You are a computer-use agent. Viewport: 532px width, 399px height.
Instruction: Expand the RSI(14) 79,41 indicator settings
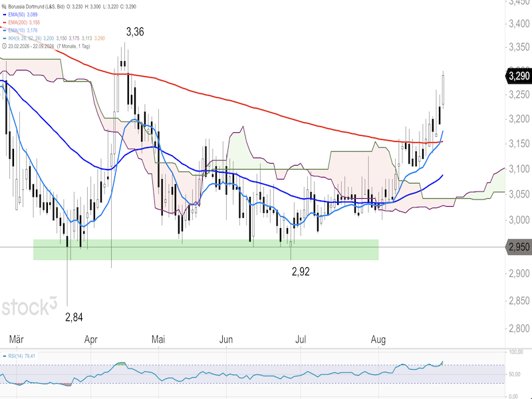pos(22,356)
